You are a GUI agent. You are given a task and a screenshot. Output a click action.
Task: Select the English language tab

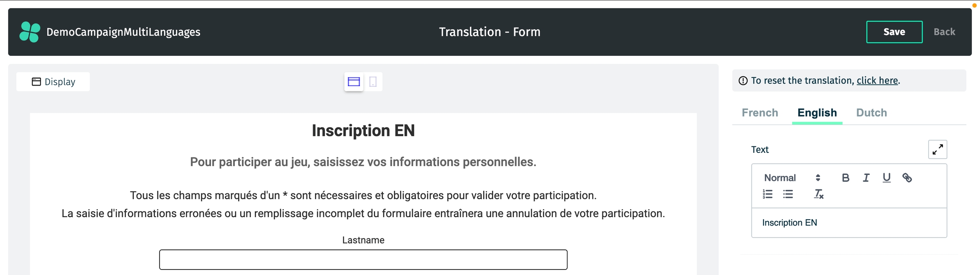pos(817,113)
